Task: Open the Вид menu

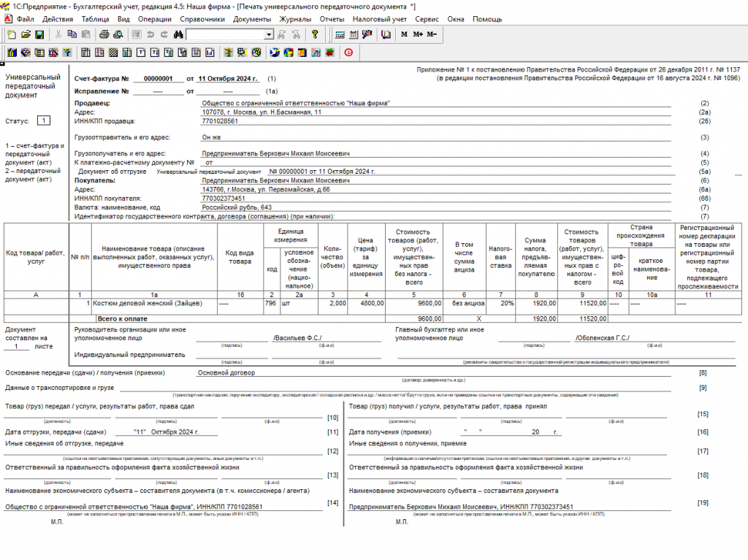Action: click(123, 19)
